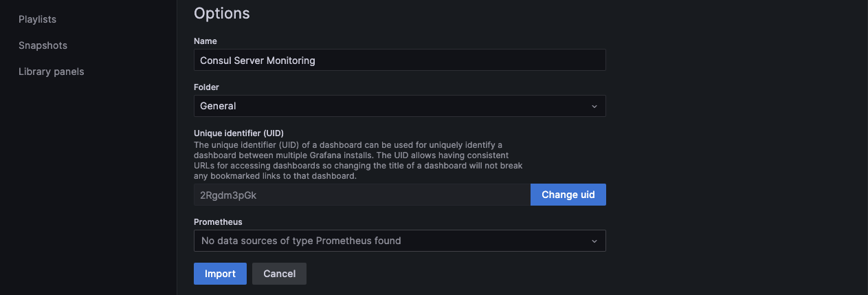The height and width of the screenshot is (295, 868).
Task: Click the Options heading
Action: pyautogui.click(x=221, y=13)
